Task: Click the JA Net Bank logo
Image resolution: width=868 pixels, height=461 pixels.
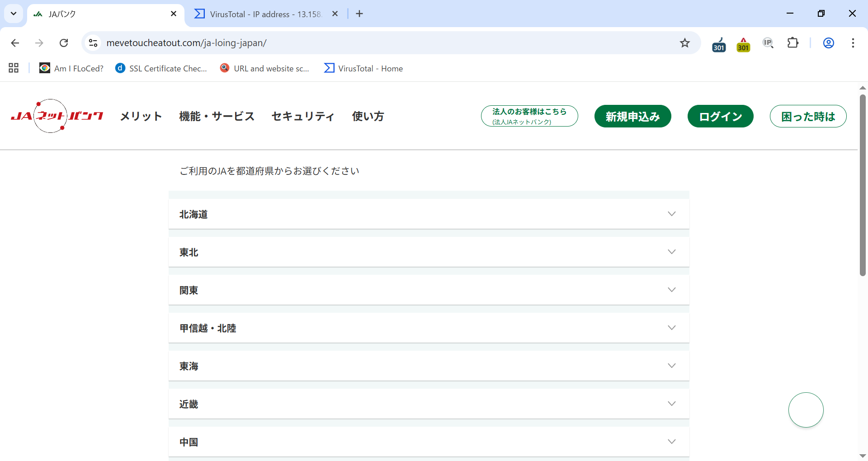Action: [57, 116]
